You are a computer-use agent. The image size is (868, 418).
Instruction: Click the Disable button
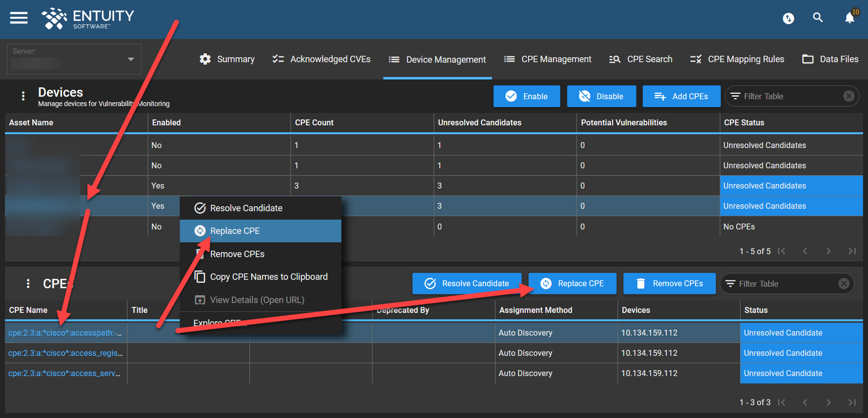[x=601, y=96]
